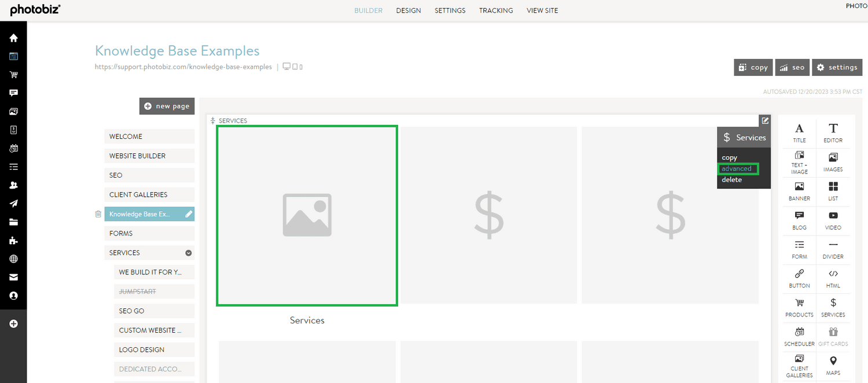Select the first Services image thumbnail
868x383 pixels.
coord(307,215)
